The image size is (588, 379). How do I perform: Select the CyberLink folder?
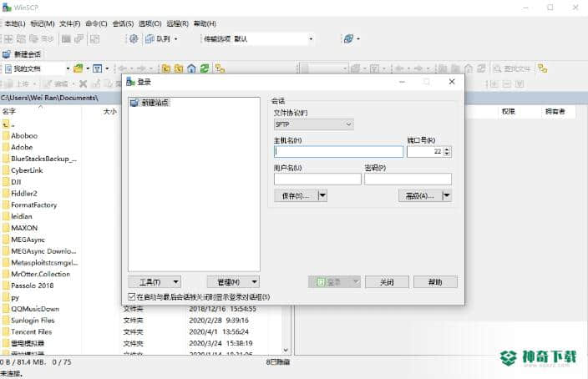coord(27,170)
